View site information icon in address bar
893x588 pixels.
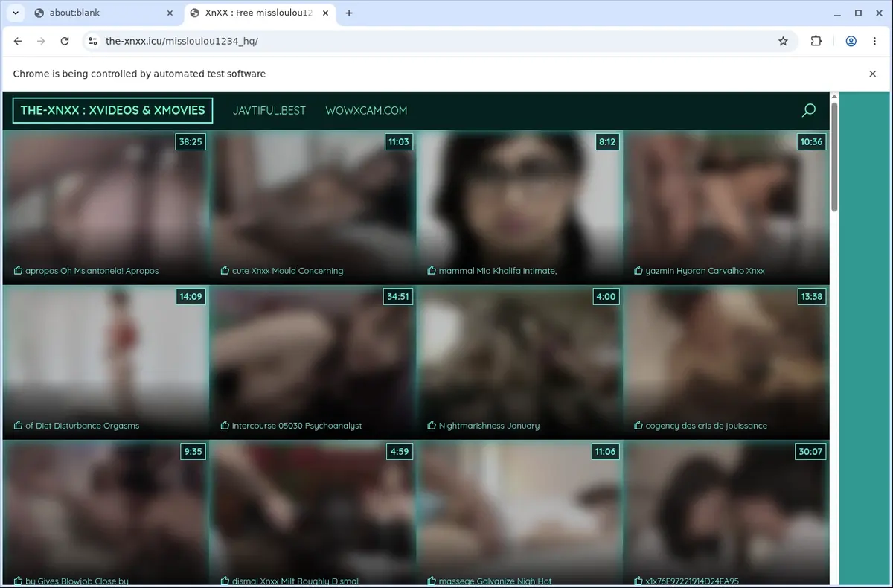pos(92,42)
